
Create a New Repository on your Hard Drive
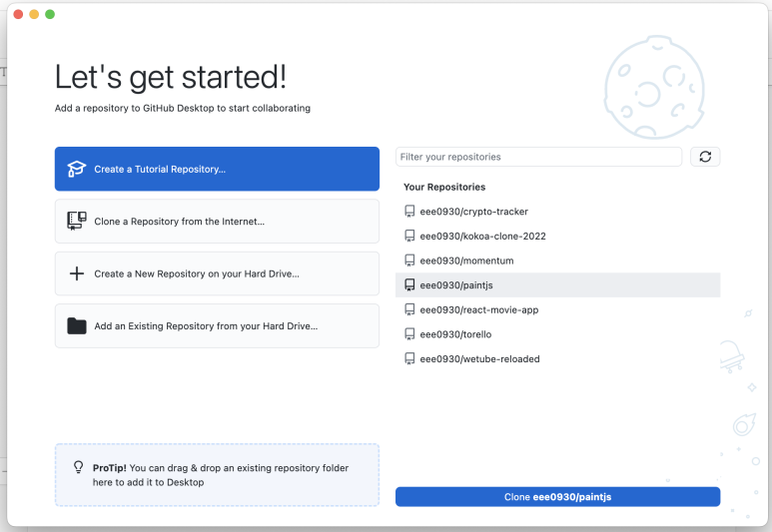tap(217, 273)
